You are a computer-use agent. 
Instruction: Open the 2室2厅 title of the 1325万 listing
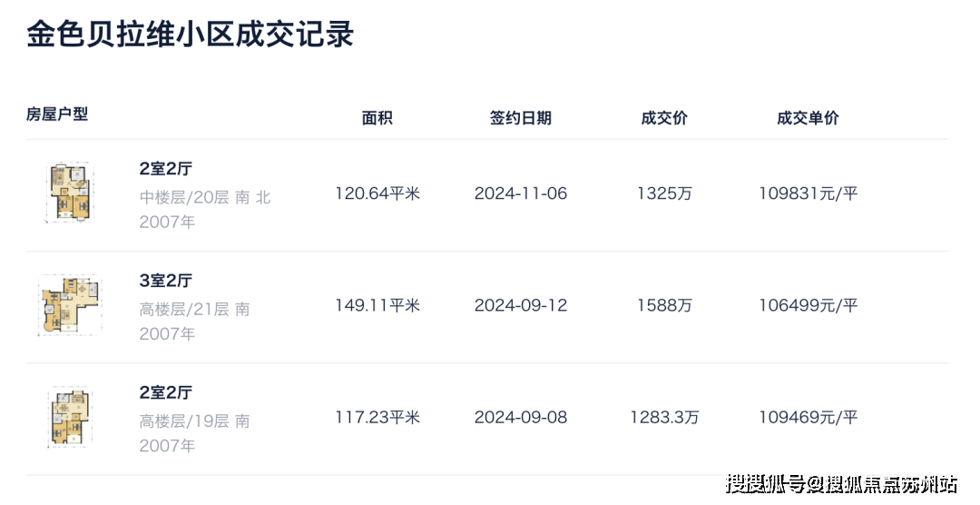coord(166,168)
